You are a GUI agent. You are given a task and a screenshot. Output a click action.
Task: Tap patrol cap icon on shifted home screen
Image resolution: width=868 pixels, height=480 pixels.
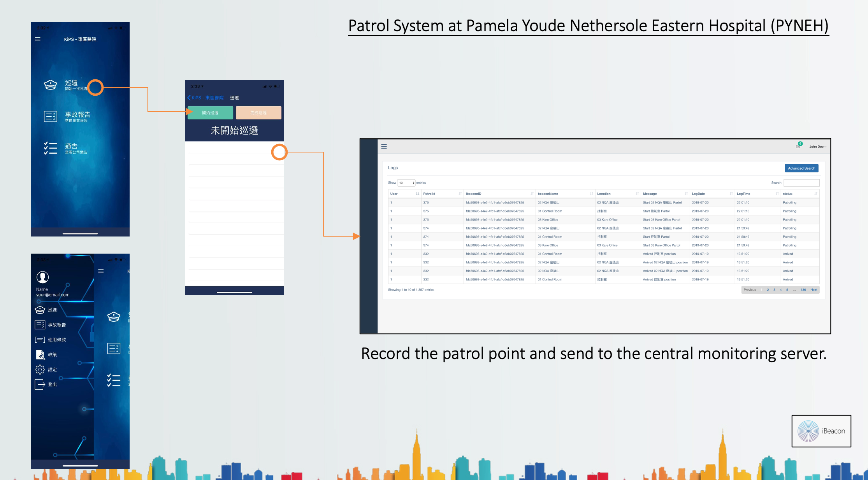[114, 317]
